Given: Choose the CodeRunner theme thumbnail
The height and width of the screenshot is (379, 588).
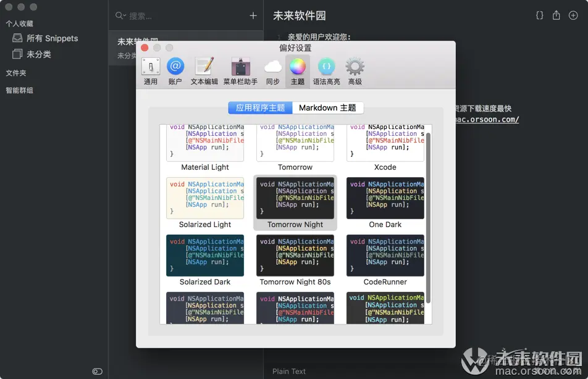Looking at the screenshot, I should pos(385,256).
